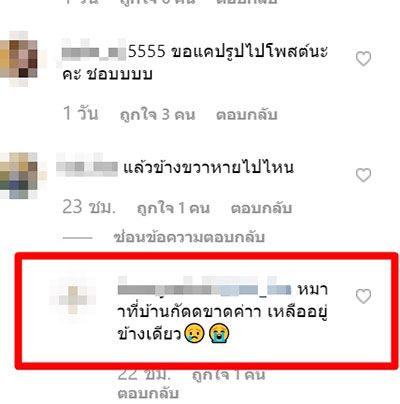400x404 pixels.
Task: View likes via ถูกใจ 1 คน under 23 ชม. comment
Action: (x=173, y=208)
